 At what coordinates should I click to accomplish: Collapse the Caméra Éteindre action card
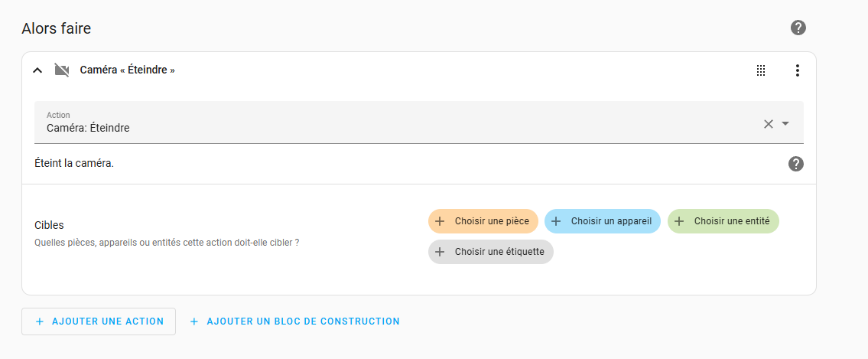click(x=37, y=70)
